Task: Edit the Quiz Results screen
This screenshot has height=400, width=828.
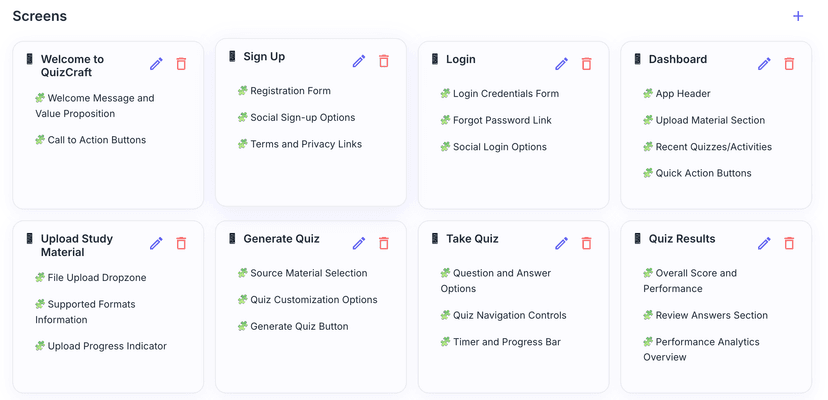Action: (x=764, y=243)
